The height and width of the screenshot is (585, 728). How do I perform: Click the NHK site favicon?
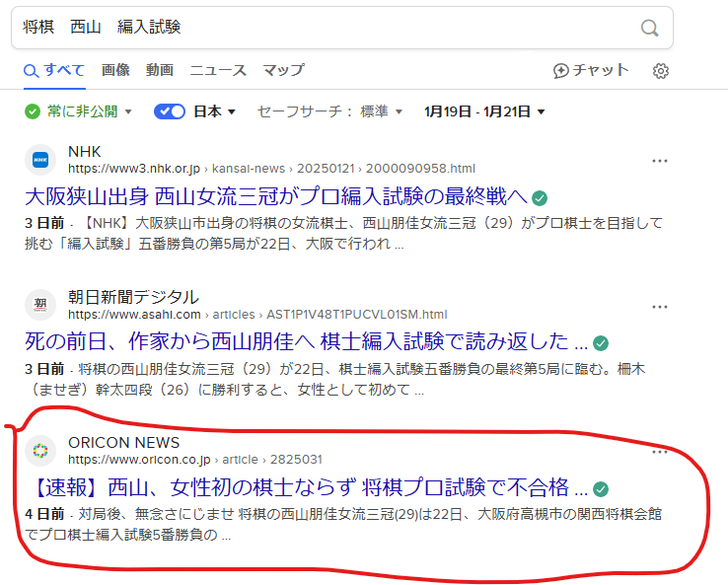[x=40, y=160]
